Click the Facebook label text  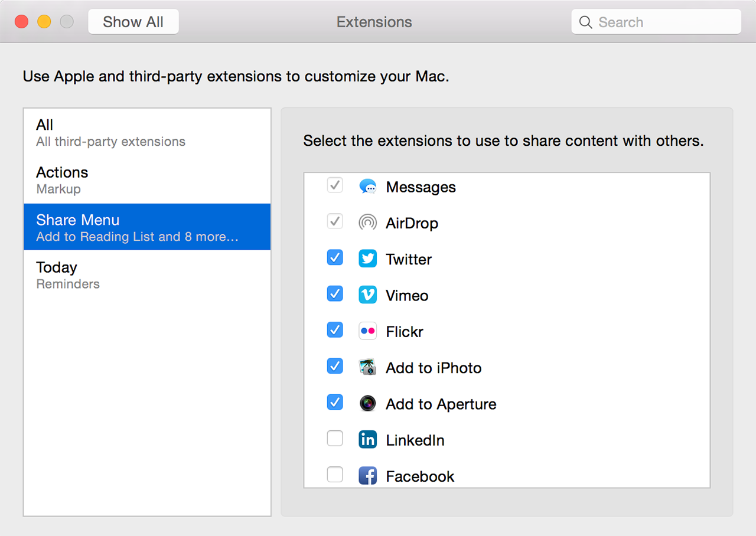pyautogui.click(x=420, y=476)
